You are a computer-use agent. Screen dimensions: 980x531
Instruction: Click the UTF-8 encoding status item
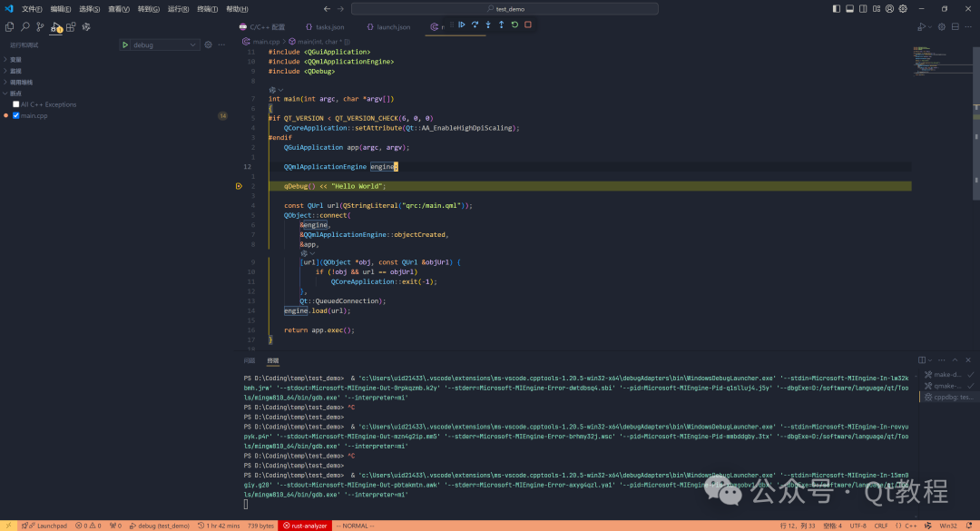(857, 526)
